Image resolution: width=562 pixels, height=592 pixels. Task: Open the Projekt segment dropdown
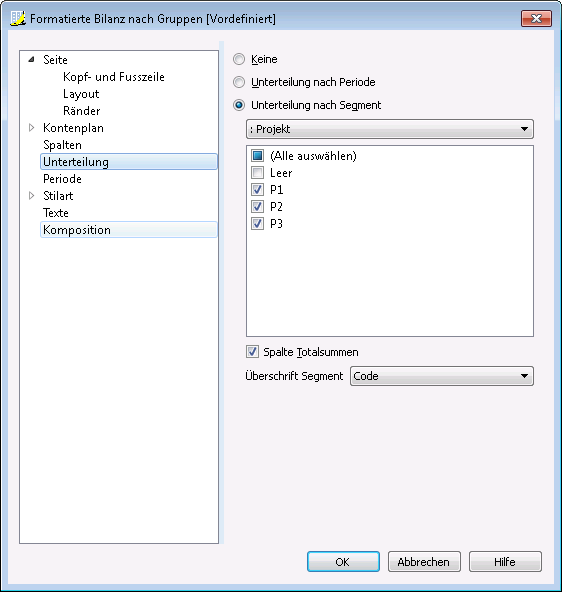390,129
